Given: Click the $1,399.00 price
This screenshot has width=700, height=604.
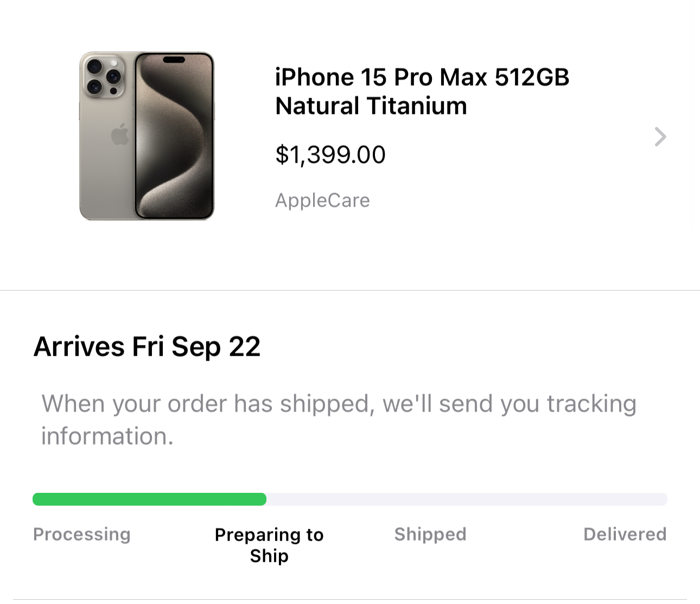Looking at the screenshot, I should (330, 155).
